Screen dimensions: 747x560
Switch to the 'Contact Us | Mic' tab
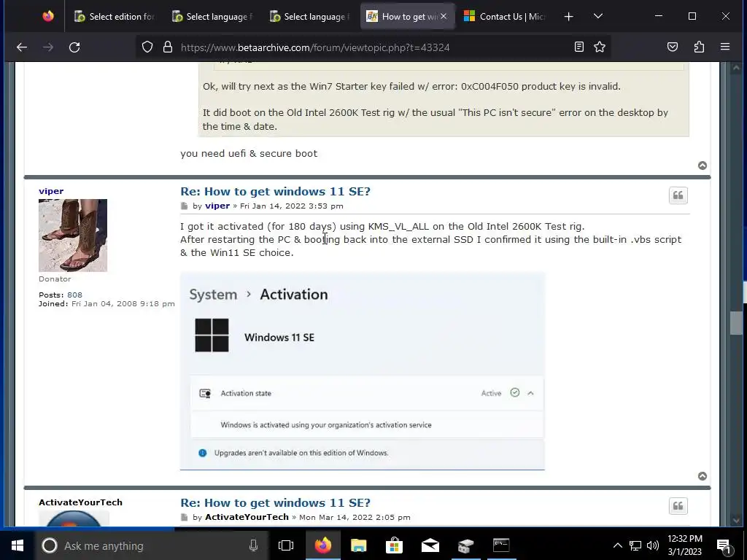coord(504,16)
